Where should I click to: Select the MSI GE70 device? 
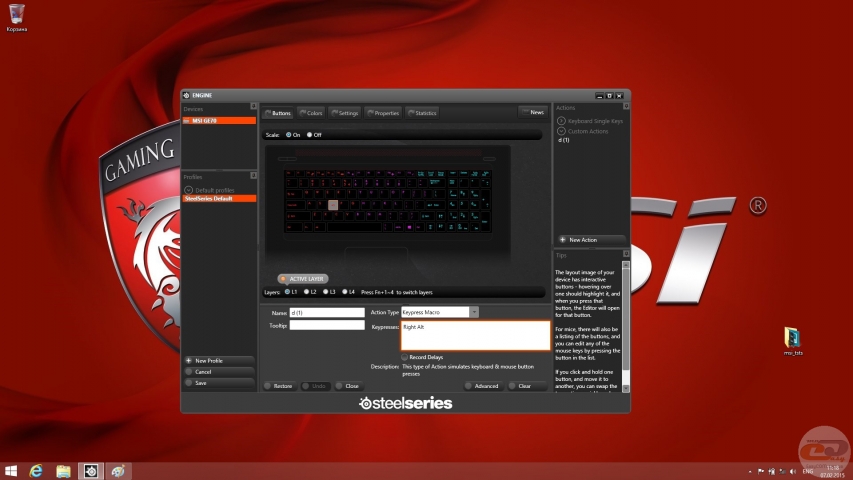[219, 120]
